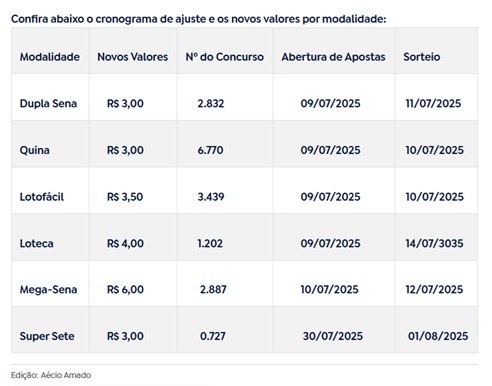492x386 pixels.
Task: Click the Abertura de Apostas header
Action: tap(333, 57)
